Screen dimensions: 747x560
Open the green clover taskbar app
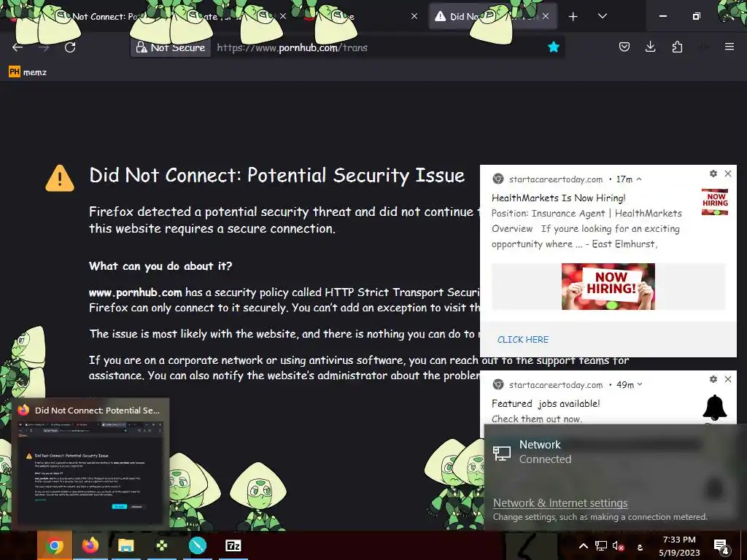pyautogui.click(x=161, y=545)
